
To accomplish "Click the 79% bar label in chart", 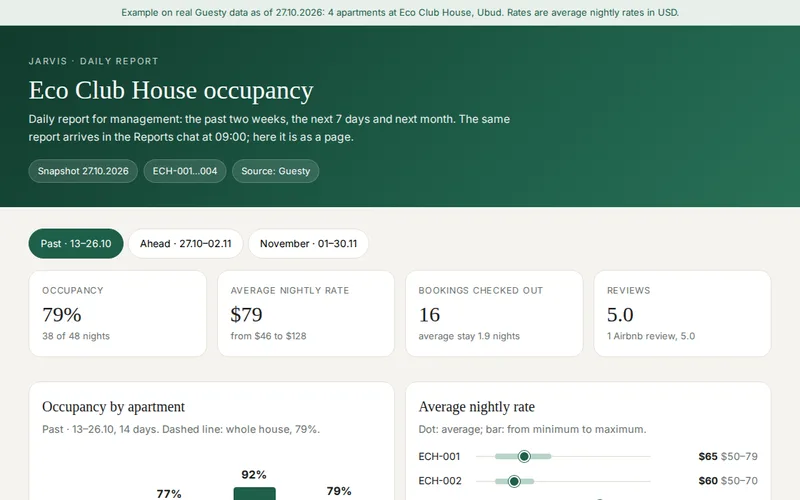I will coord(339,491).
